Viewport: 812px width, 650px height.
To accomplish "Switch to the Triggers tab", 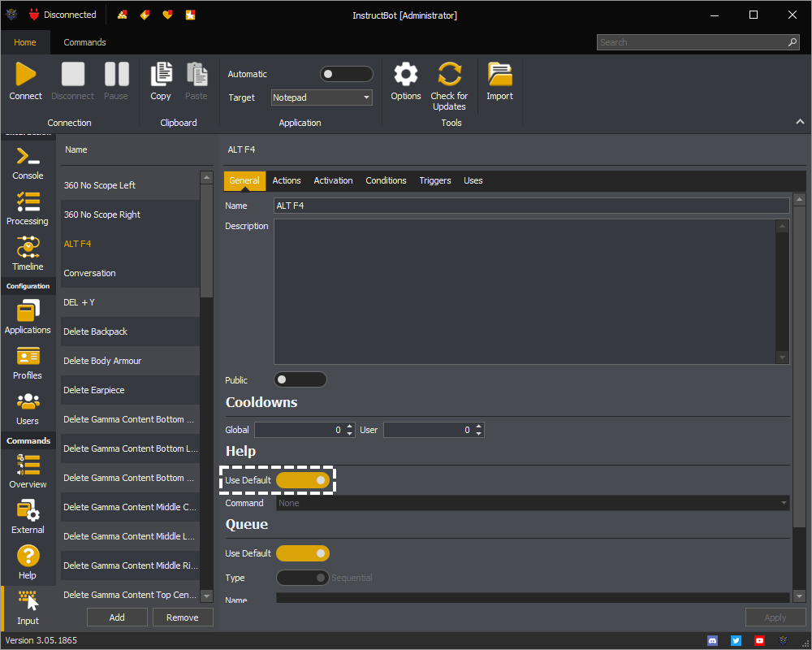I will [435, 180].
